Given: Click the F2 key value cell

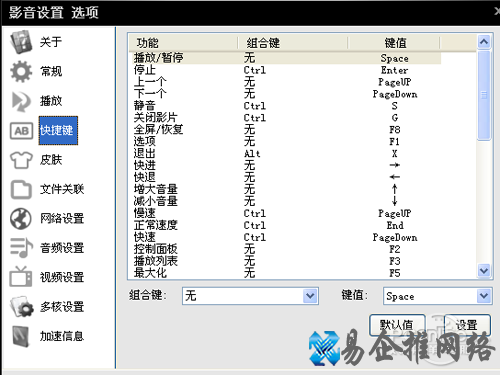Looking at the screenshot, I should point(395,249).
